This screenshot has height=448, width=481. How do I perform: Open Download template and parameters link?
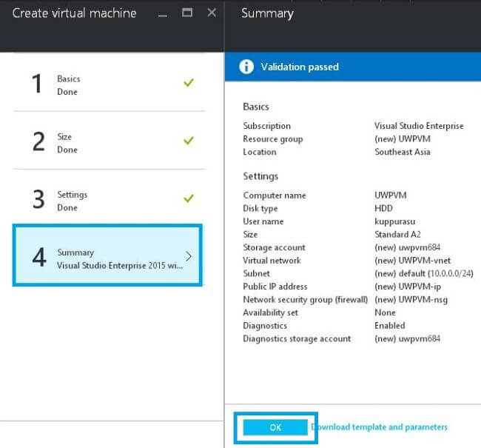coord(380,427)
